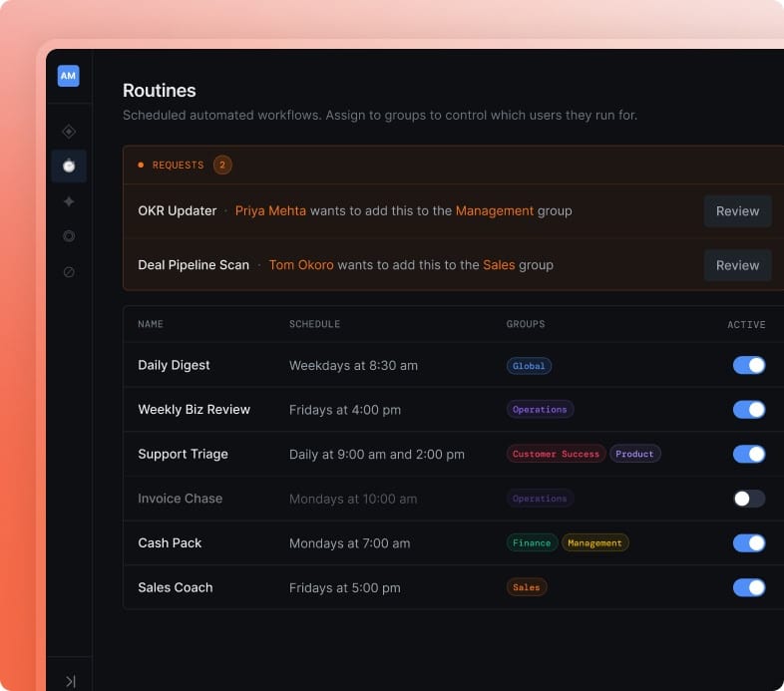
Task: Click the Routines page heading
Action: pyautogui.click(x=159, y=91)
